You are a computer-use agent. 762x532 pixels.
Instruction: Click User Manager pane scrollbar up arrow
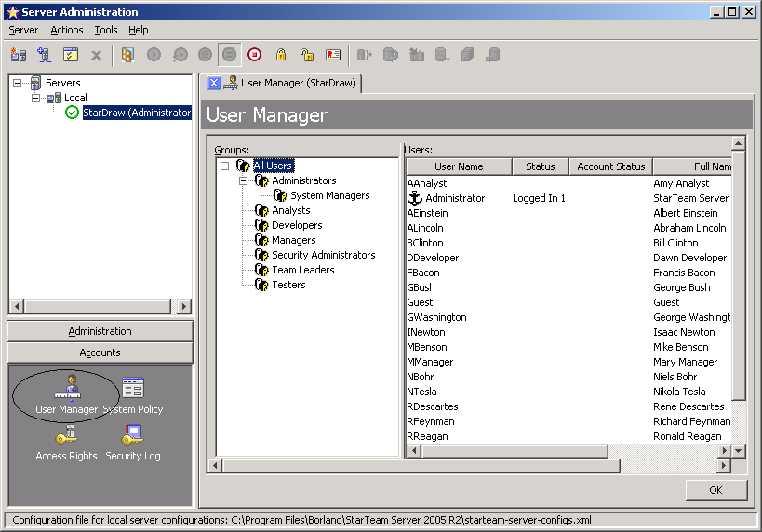click(x=738, y=143)
